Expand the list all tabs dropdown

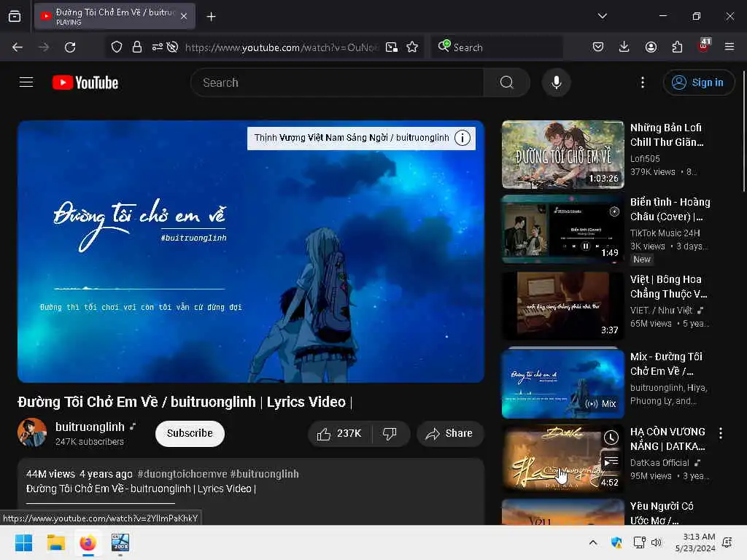click(602, 16)
